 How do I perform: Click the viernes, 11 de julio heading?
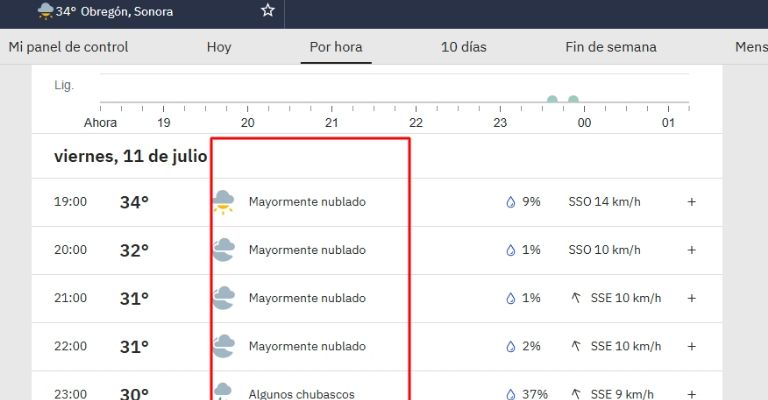[131, 156]
